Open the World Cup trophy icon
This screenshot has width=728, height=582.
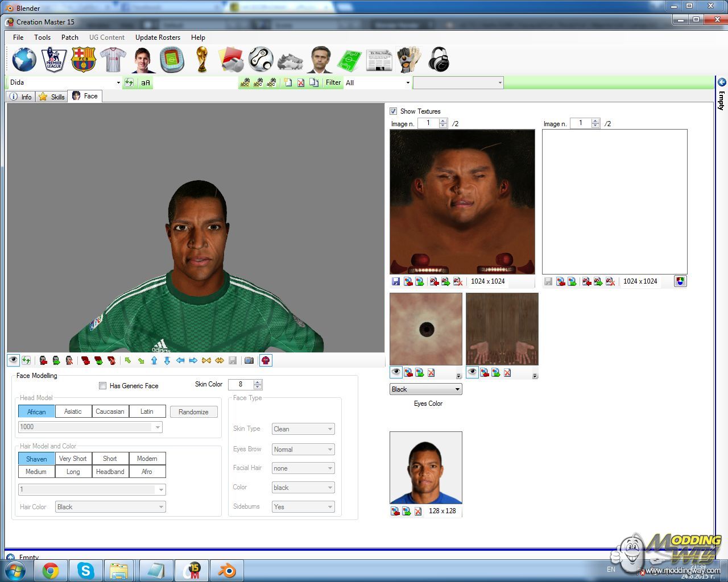coord(201,60)
